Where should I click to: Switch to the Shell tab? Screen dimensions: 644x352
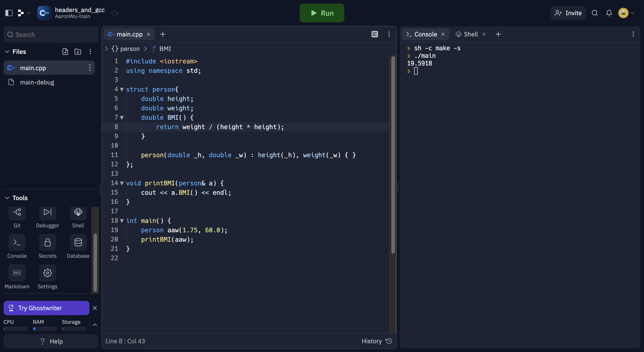tap(471, 34)
